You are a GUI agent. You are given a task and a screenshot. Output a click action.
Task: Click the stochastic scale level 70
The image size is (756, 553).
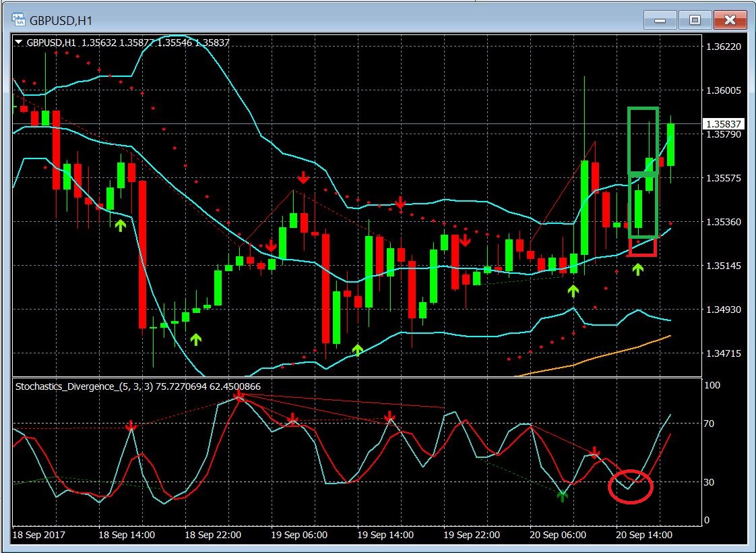tap(709, 424)
